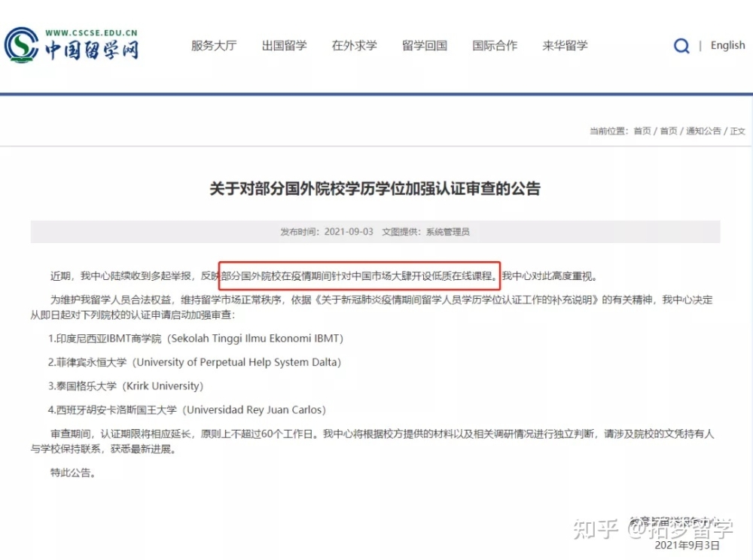753x560 pixels.
Task: Click 正文 in the breadcrumb
Action: tap(737, 131)
